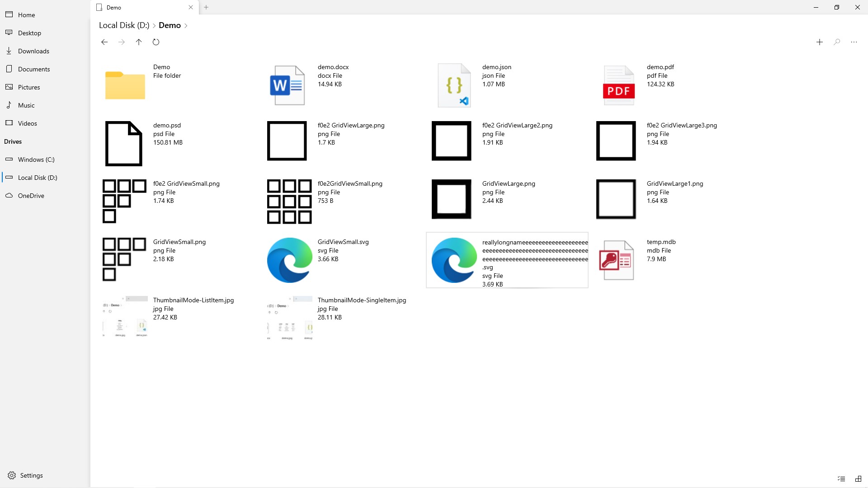This screenshot has width=868, height=488.
Task: Click the forward navigation arrow
Action: (x=122, y=42)
